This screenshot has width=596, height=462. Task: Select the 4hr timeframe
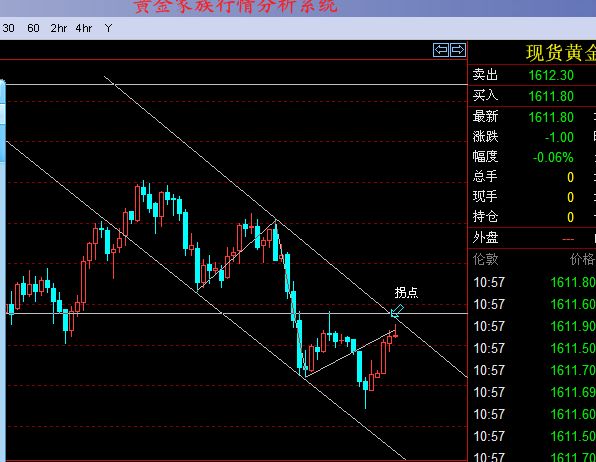click(84, 28)
